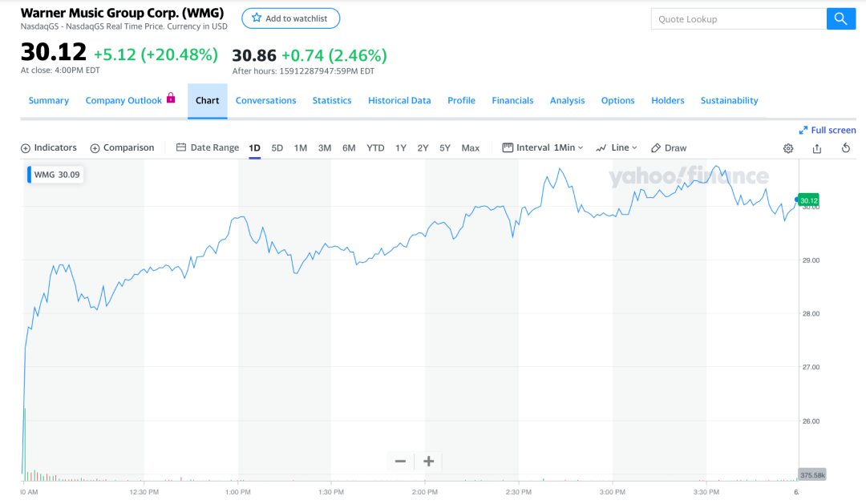866x504 pixels.
Task: Click the star icon in Add to watchlist
Action: tap(257, 18)
